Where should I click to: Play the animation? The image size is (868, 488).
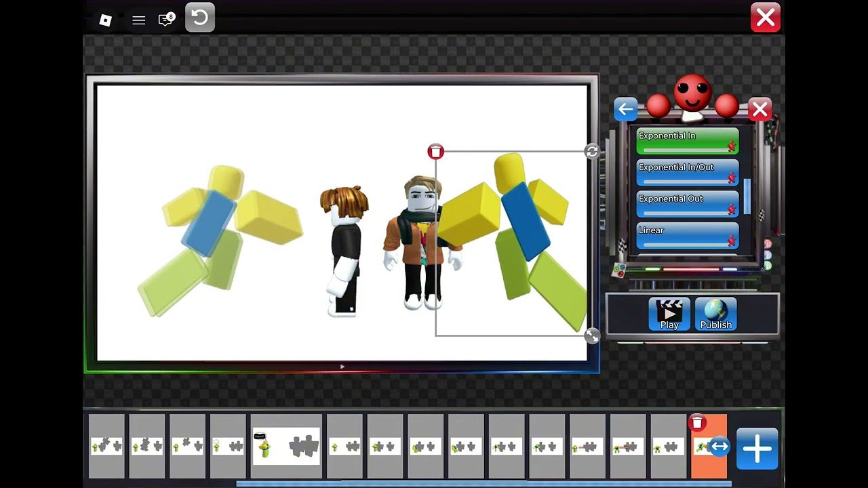(669, 314)
